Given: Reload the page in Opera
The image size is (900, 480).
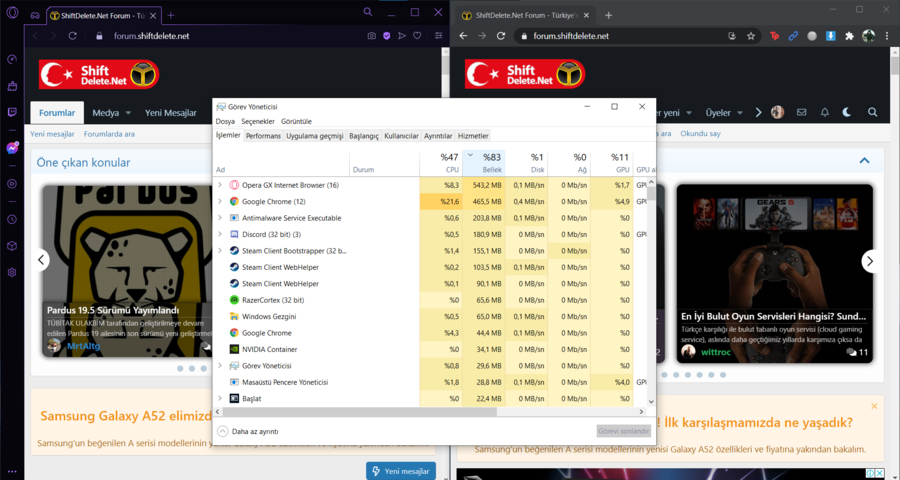Looking at the screenshot, I should pos(72,36).
